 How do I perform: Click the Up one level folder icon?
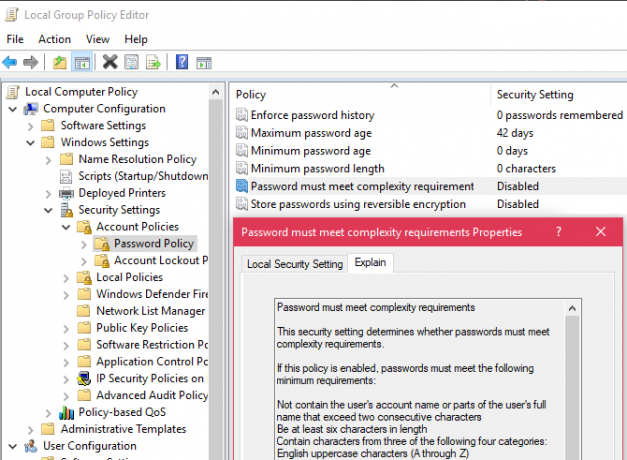coord(60,62)
